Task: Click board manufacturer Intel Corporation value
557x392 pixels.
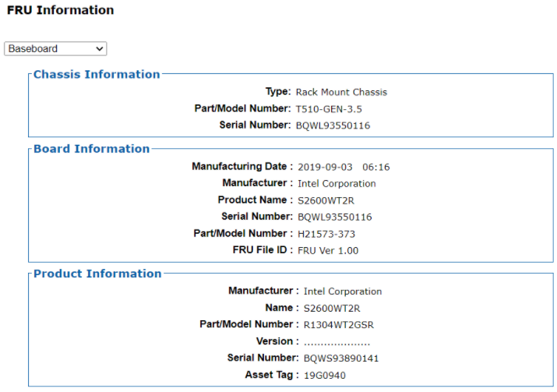Action: click(337, 183)
